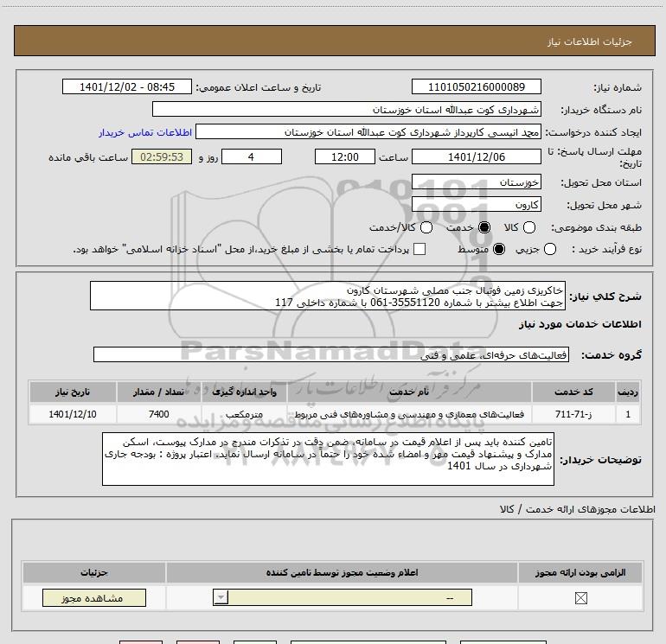Click the row number cell 1
This screenshot has width=666, height=644.
tap(628, 414)
